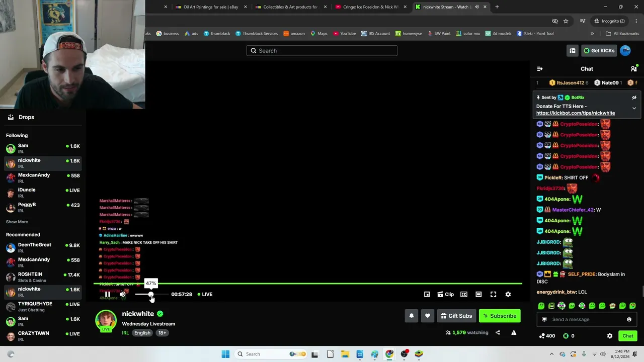
Task: Click the Get KICKs button
Action: pyautogui.click(x=599, y=50)
